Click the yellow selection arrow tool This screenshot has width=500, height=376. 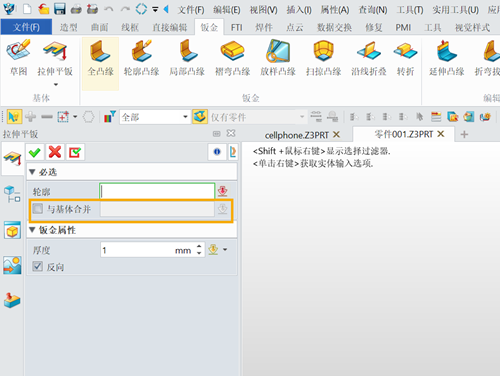[x=14, y=117]
